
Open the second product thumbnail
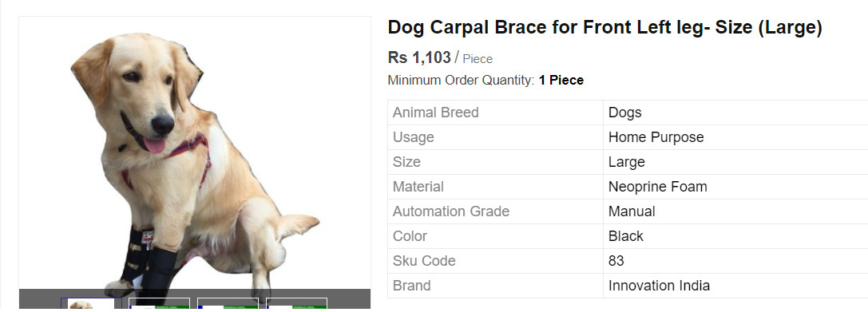pyautogui.click(x=160, y=304)
